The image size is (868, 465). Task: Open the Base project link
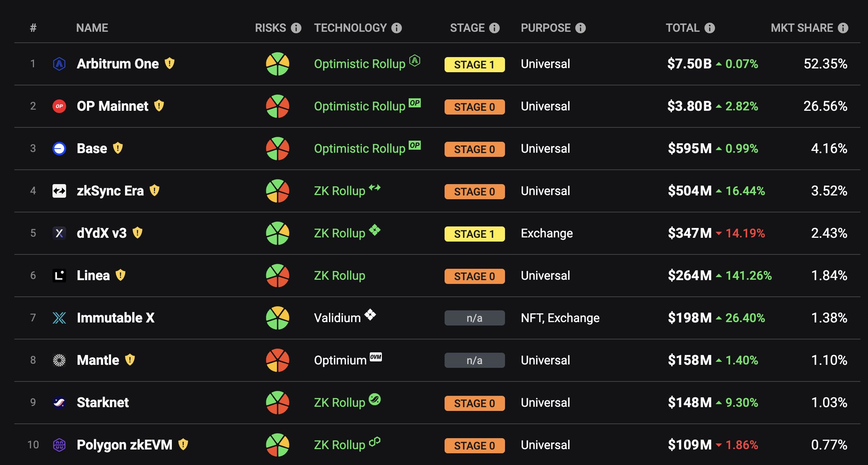pyautogui.click(x=92, y=149)
